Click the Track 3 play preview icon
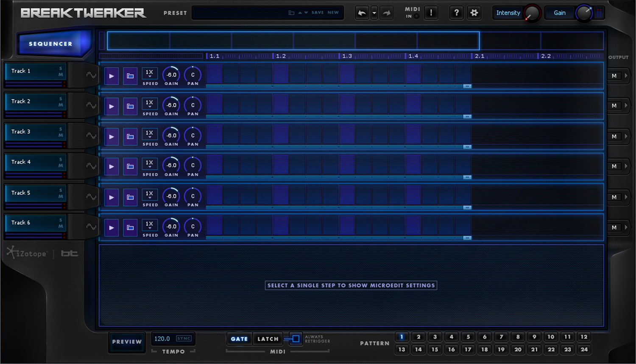 [111, 136]
